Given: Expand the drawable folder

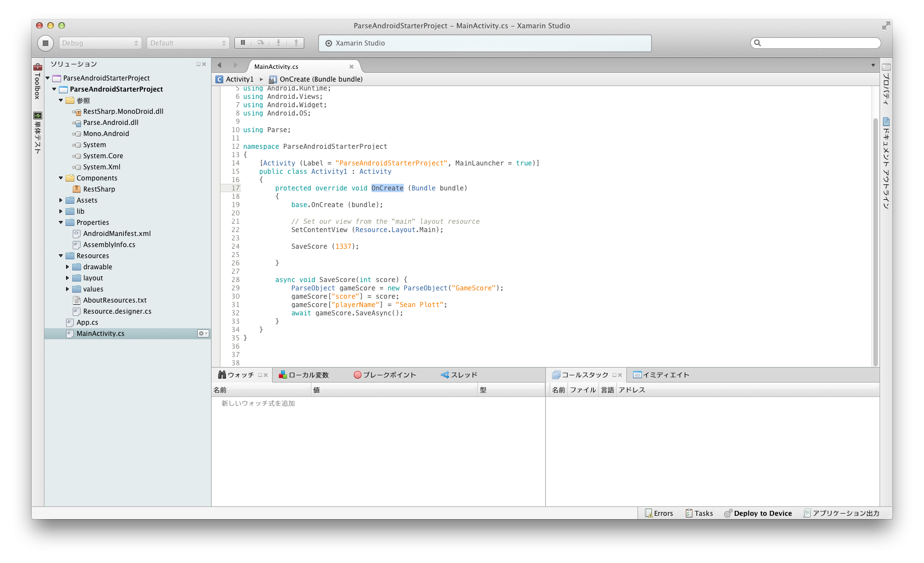Looking at the screenshot, I should [68, 267].
